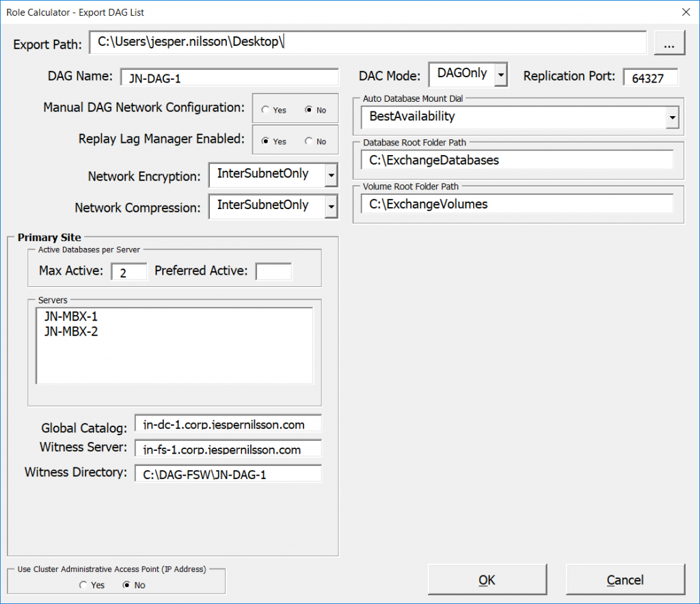Expand the Network Encryption dropdown

pyautogui.click(x=331, y=175)
